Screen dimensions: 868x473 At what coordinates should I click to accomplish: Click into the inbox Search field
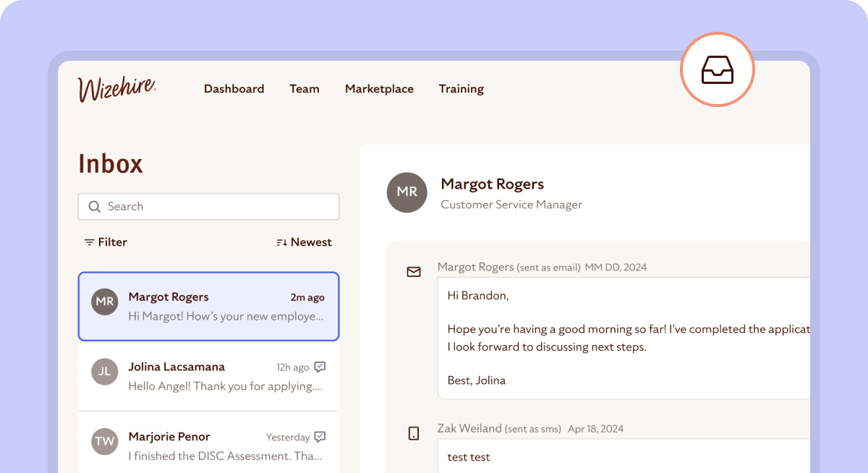[217, 207]
